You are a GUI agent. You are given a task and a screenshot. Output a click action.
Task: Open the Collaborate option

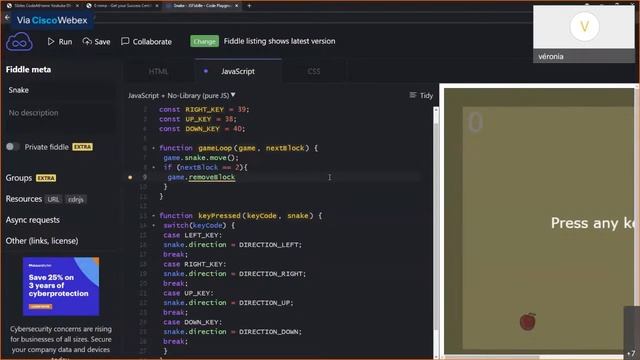pyautogui.click(x=147, y=42)
